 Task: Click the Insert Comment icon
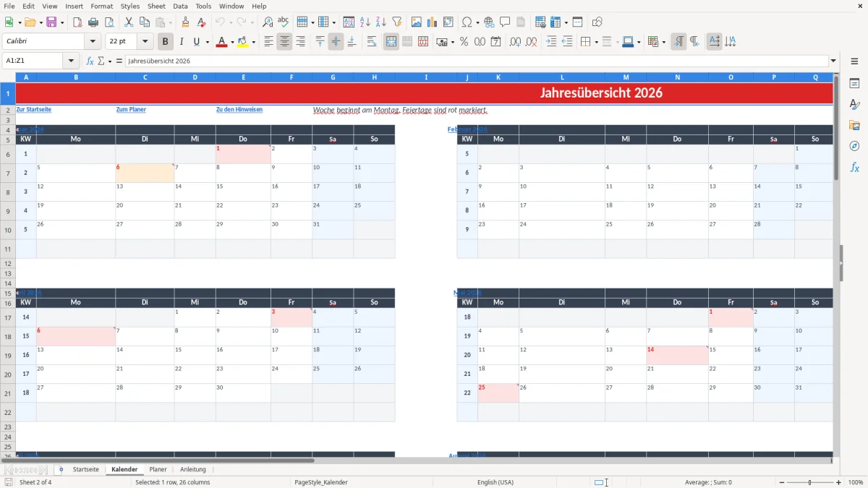click(x=505, y=22)
